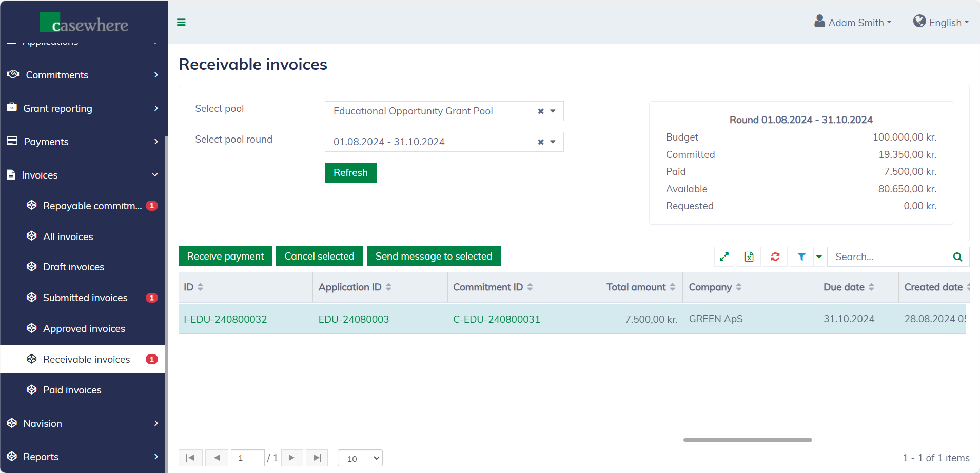Open the Adam Smith user dropdown
Image resolution: width=980 pixels, height=473 pixels.
tap(853, 23)
